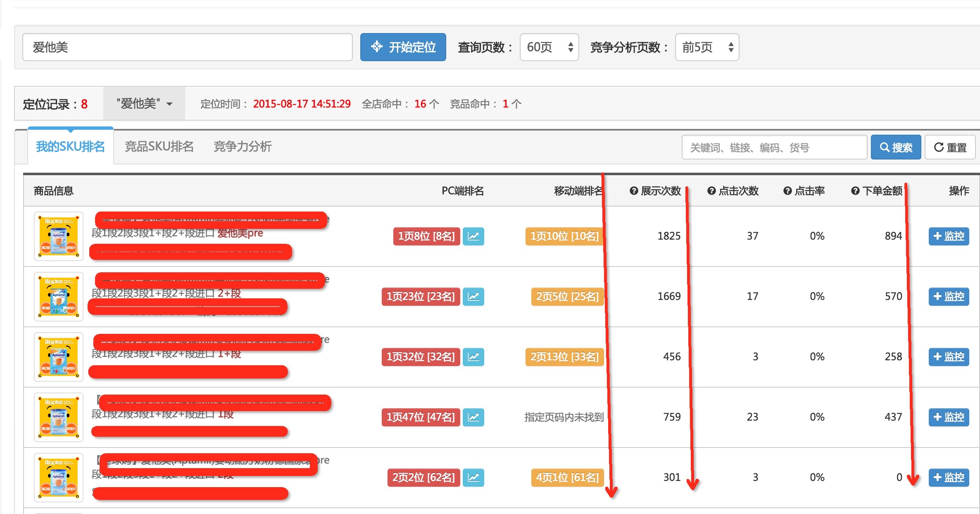
Task: Click 定位记录 count 8
Action: coord(84,104)
